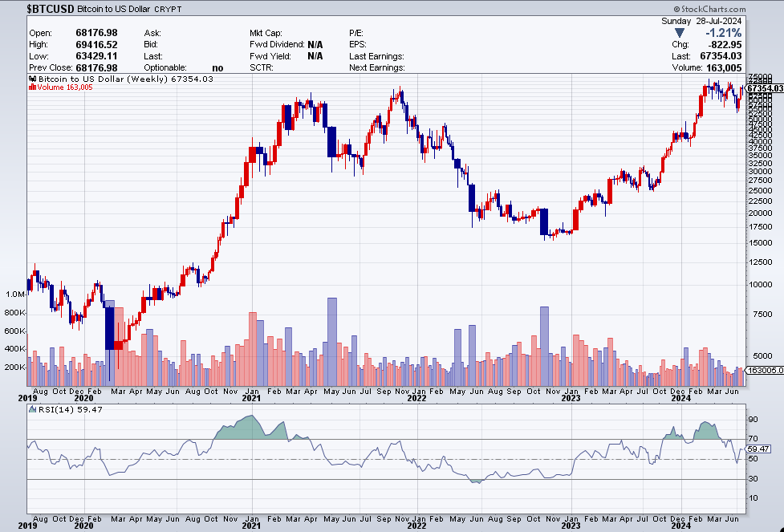Click the Fwd Yield N/A value
Screen dimensions: 784x532
[315, 56]
